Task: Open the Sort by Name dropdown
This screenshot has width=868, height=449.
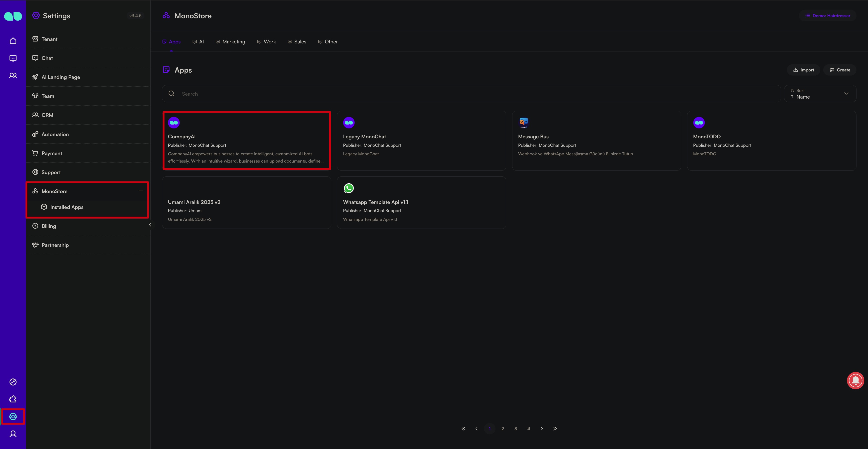Action: click(x=820, y=93)
